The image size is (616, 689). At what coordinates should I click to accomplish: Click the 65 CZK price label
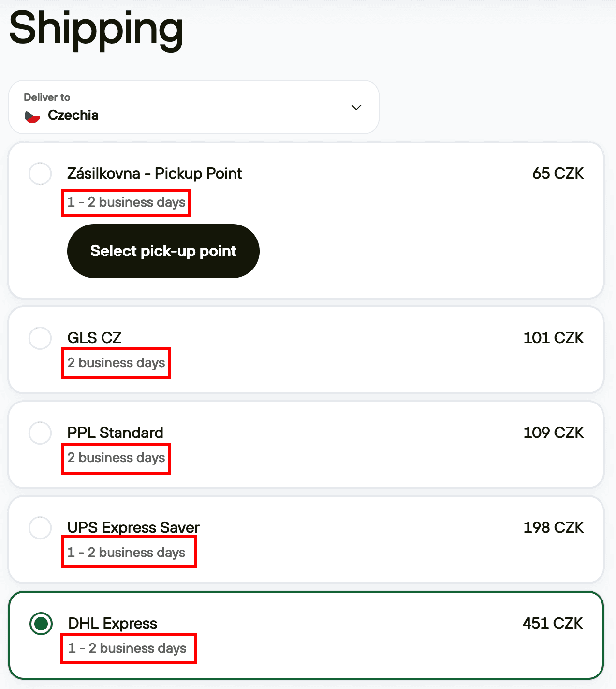558,173
